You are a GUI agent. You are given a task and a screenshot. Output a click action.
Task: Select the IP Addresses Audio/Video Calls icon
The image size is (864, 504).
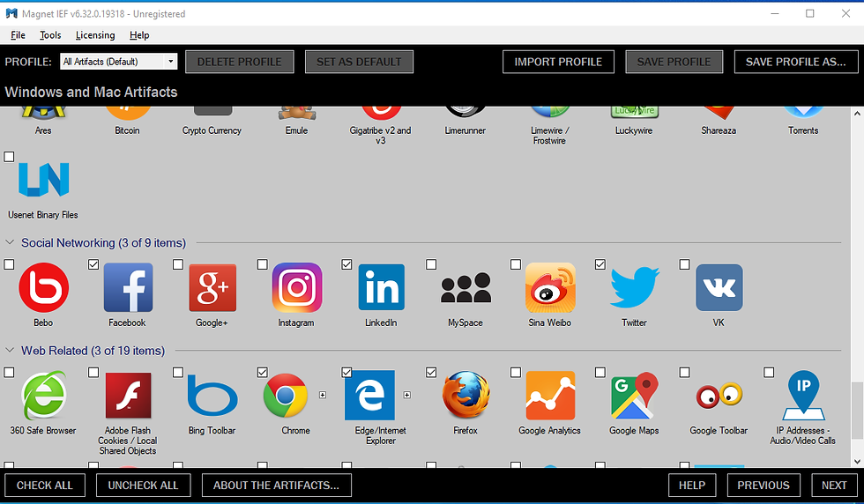pyautogui.click(x=803, y=395)
